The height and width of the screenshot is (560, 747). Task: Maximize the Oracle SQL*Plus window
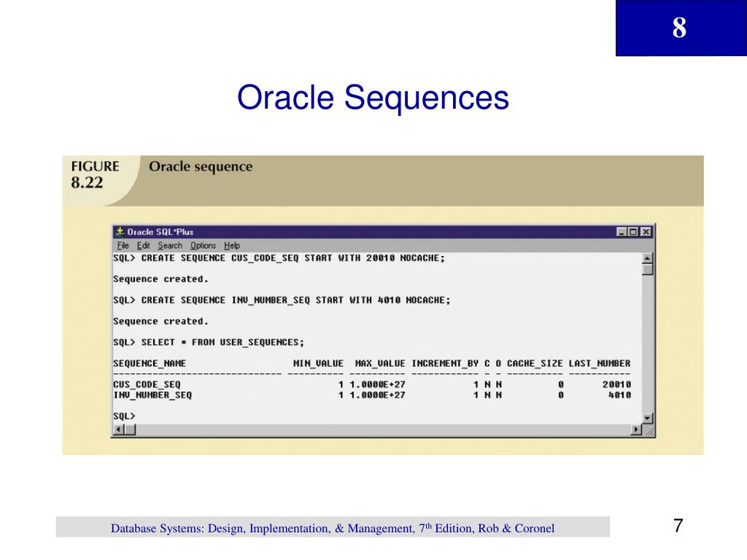click(x=633, y=232)
